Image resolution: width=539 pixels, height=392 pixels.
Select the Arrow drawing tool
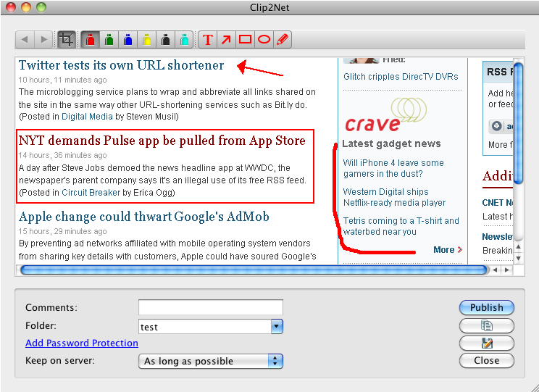tap(226, 40)
